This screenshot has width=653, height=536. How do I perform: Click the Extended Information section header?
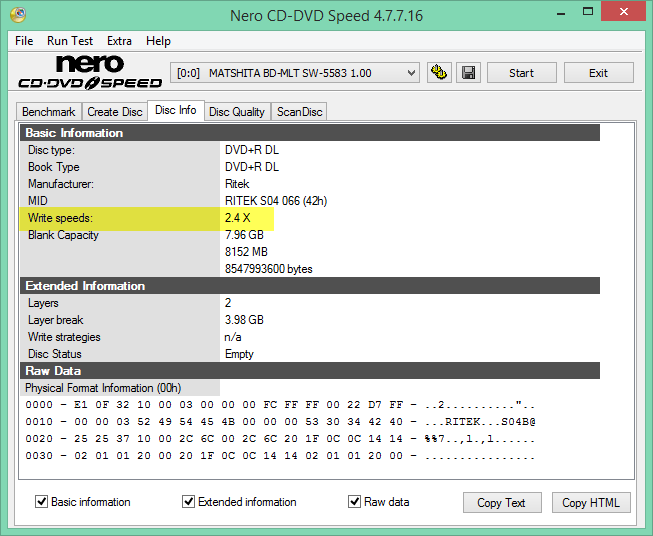pos(310,286)
